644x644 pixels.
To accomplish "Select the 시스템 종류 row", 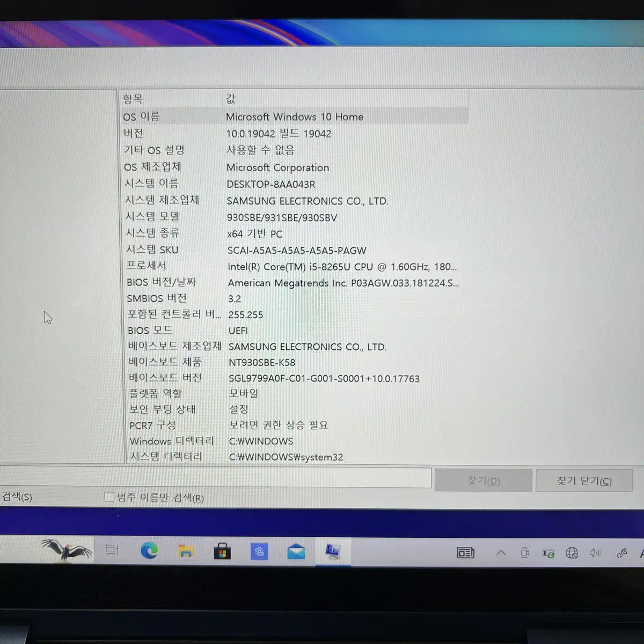I will [x=295, y=233].
